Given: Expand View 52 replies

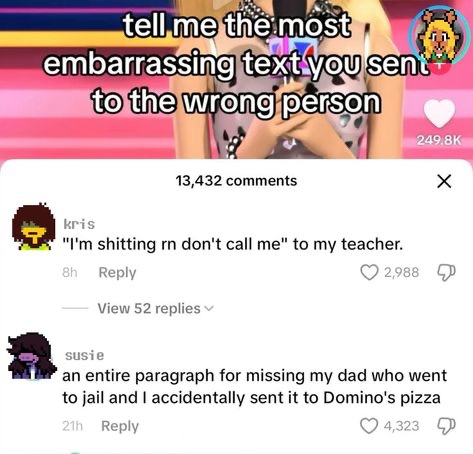Looking at the screenshot, I should tap(149, 308).
